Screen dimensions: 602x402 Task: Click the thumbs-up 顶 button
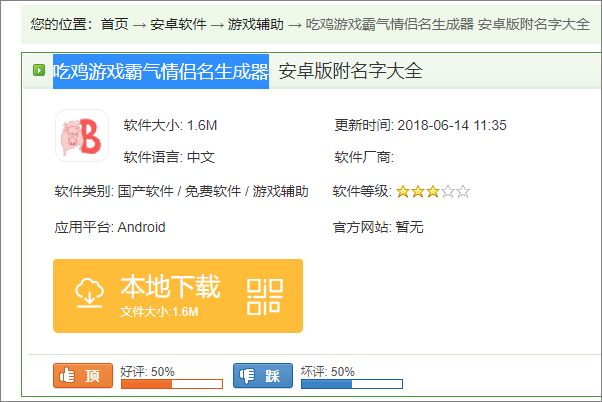click(x=83, y=376)
